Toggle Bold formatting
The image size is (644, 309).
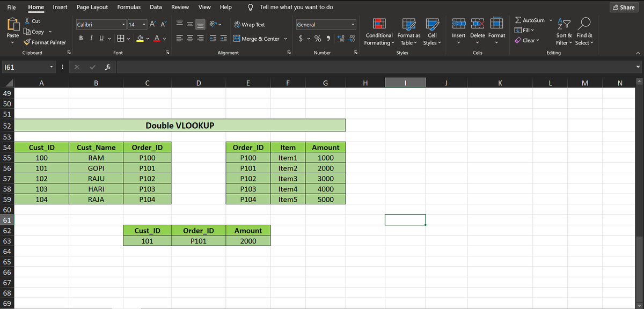(x=80, y=39)
